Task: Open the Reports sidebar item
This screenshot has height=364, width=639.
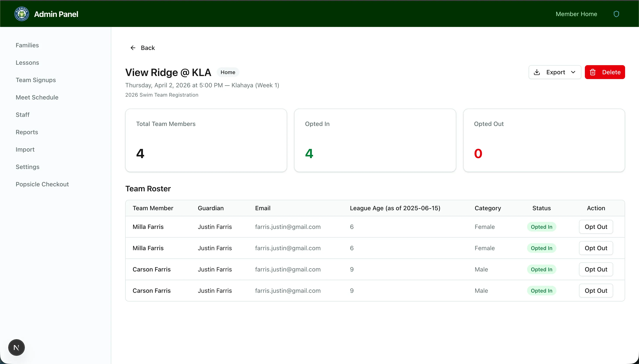Action: [x=27, y=132]
